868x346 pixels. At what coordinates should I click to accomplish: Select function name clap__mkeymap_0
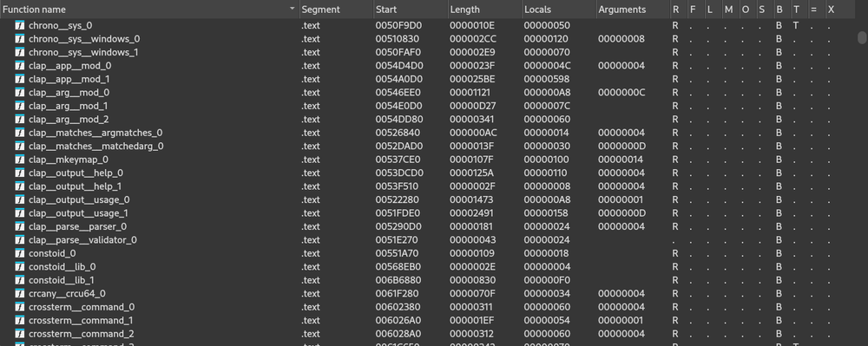(68, 160)
